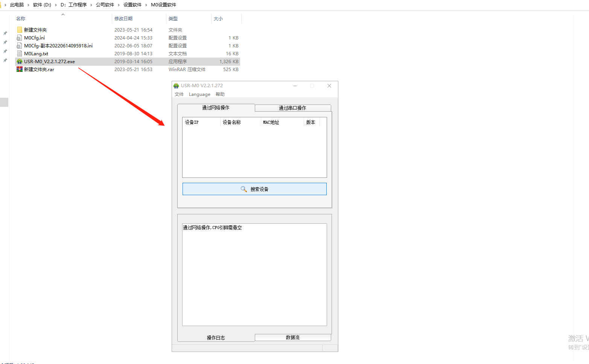
Task: Click the M0设置软件 breadcrumb
Action: click(x=163, y=5)
